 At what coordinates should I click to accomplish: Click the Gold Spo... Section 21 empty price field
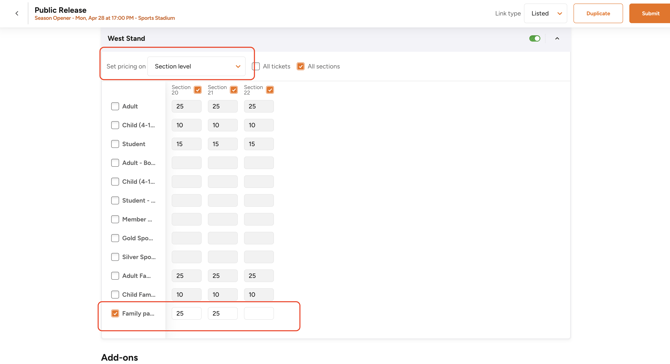[x=223, y=238]
